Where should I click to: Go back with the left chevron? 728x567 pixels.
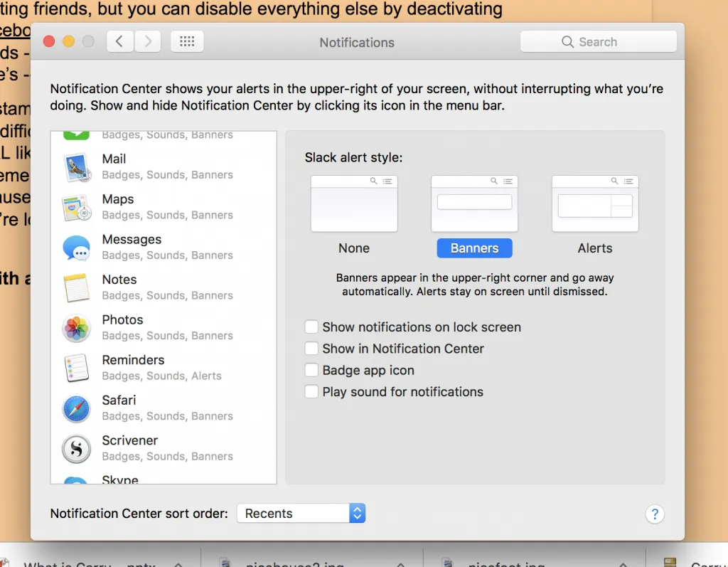120,41
